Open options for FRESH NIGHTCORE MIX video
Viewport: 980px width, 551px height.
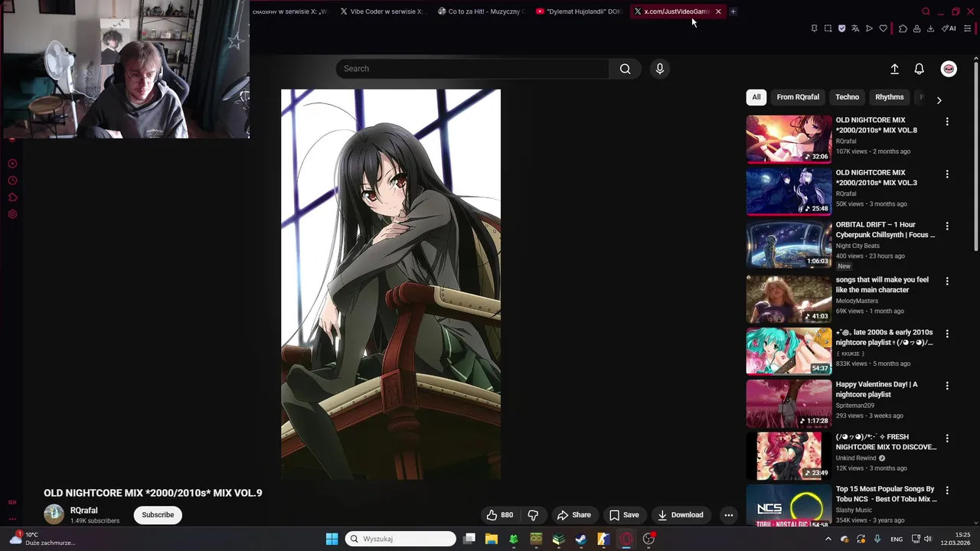tap(947, 439)
